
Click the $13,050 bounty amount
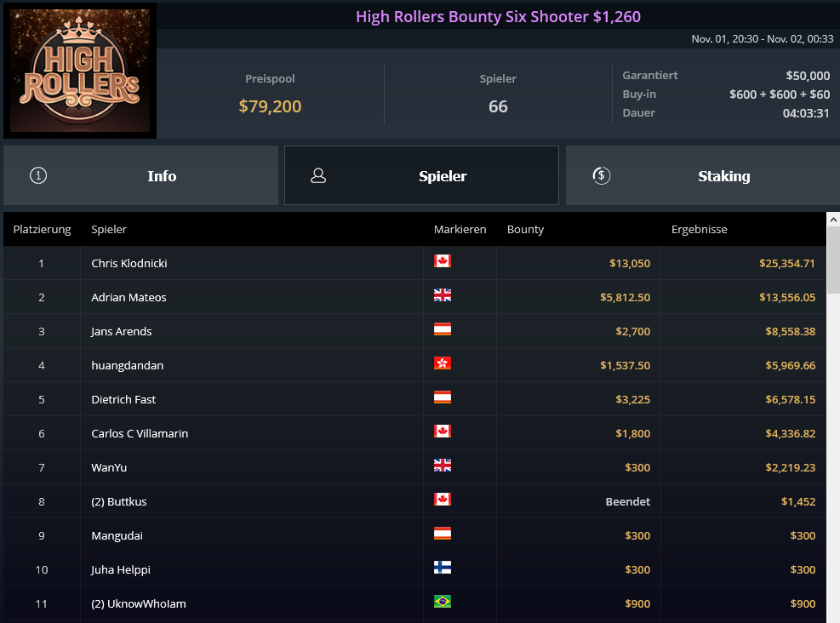coord(630,263)
